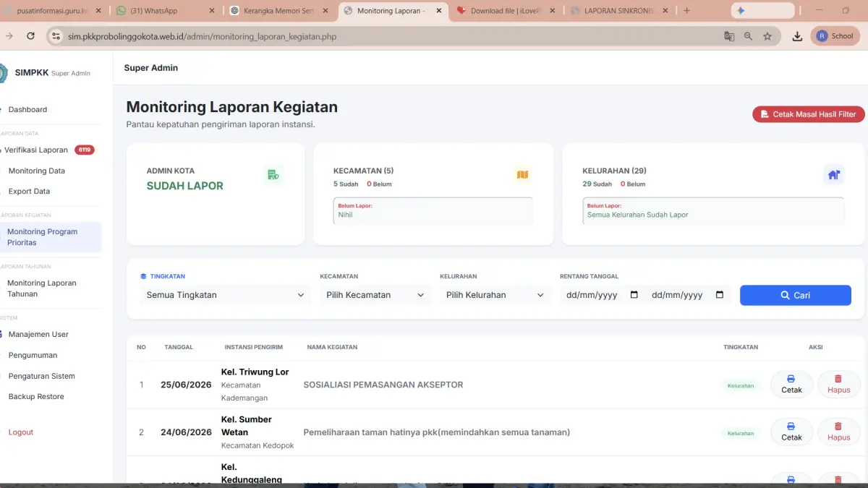Open Monitoring Data in the sidebar
Viewport: 868px width, 488px height.
37,171
